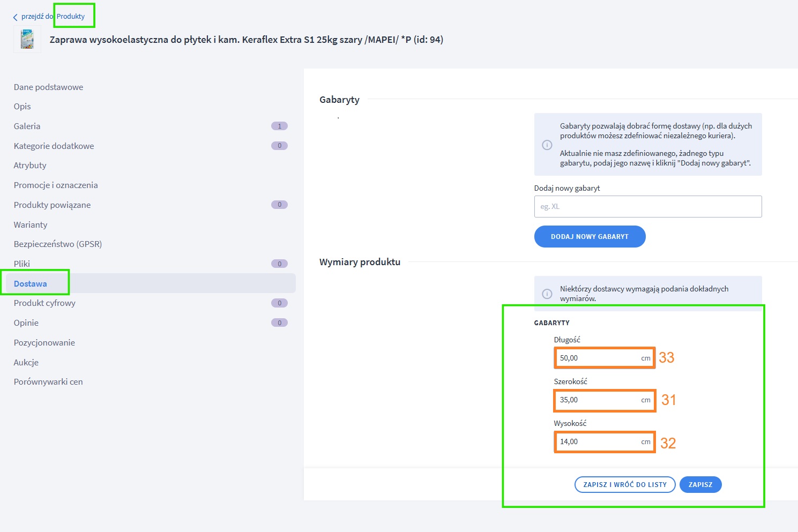798x532 pixels.
Task: Go to Promocje i oznaczenia
Action: tap(56, 185)
